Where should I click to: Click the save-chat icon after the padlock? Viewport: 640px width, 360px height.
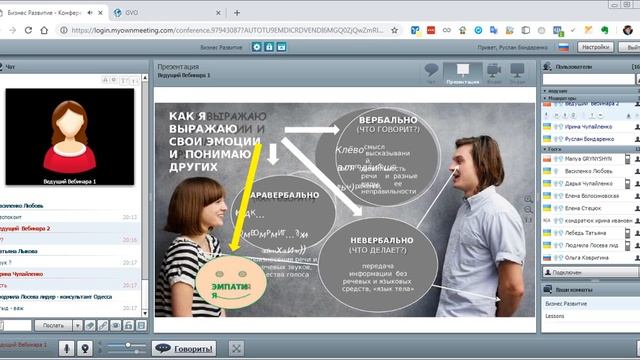point(141,326)
